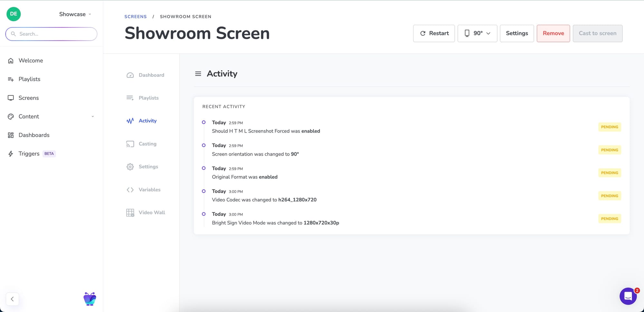Open Dashboard gauge icon section
Image resolution: width=644 pixels, height=312 pixels.
click(130, 75)
